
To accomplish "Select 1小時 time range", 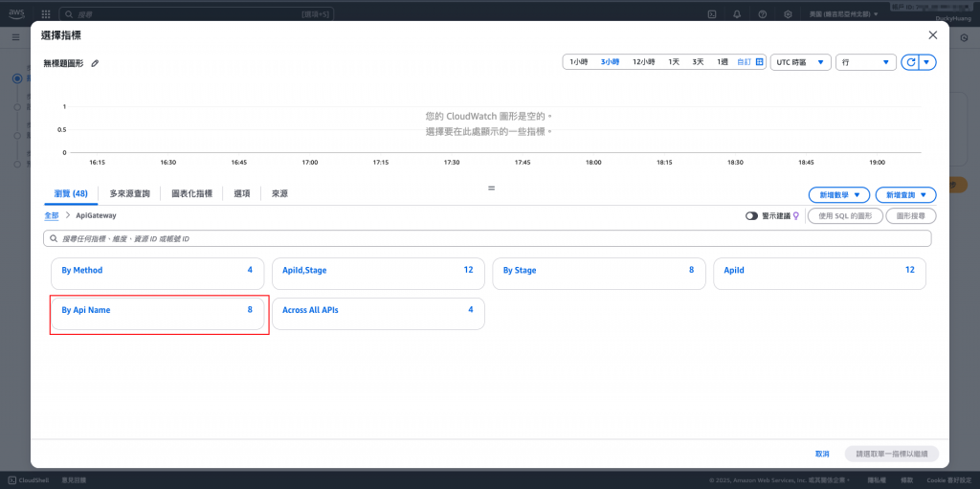I will pyautogui.click(x=578, y=62).
